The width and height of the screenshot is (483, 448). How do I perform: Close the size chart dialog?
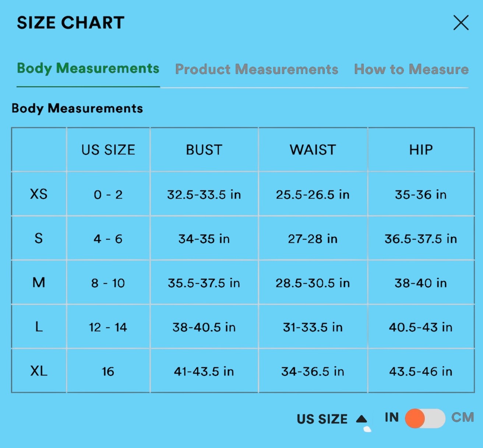point(461,23)
